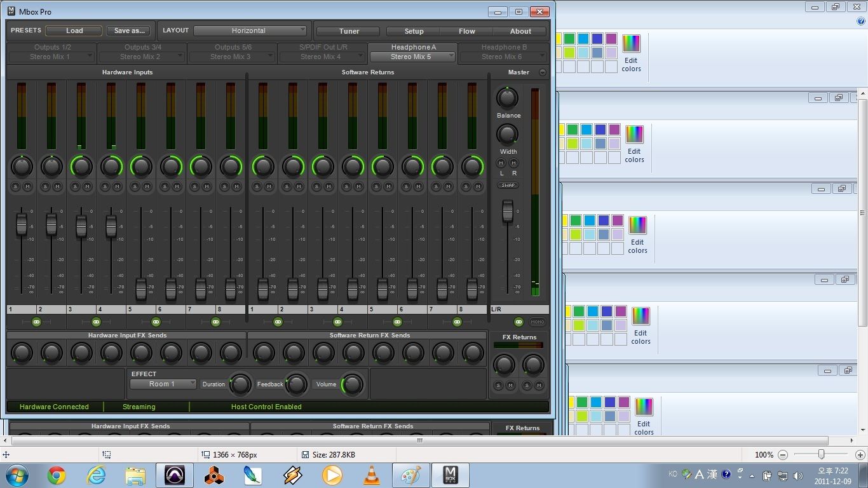Image resolution: width=868 pixels, height=488 pixels.
Task: Open the Setup page
Action: click(x=414, y=31)
